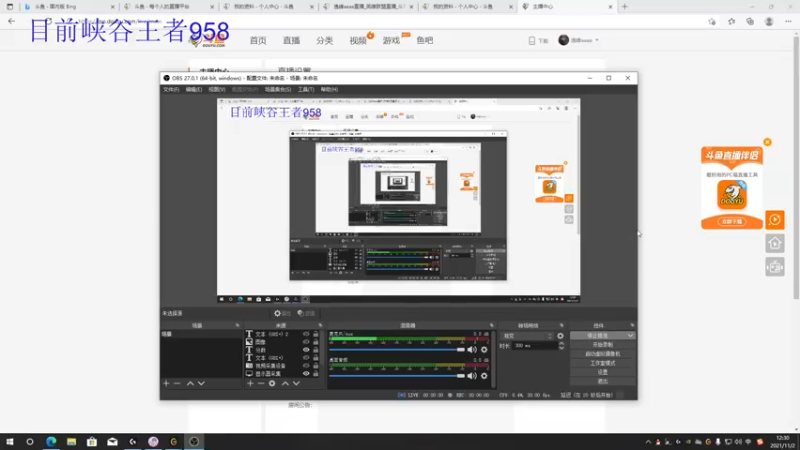The height and width of the screenshot is (450, 800).
Task: Toggle visibility of 分数 source
Action: pos(306,350)
